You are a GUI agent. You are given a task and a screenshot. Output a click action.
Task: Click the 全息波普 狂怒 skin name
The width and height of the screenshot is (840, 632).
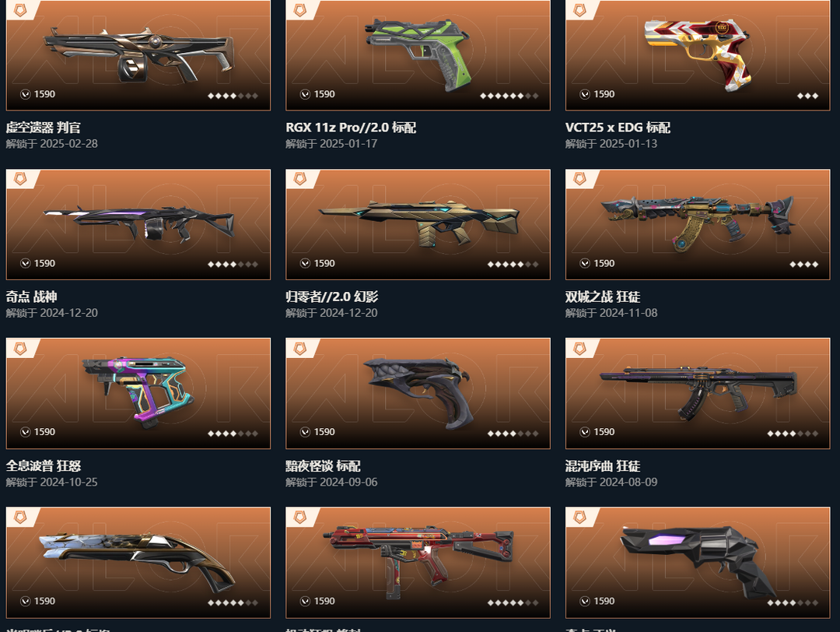coord(44,465)
